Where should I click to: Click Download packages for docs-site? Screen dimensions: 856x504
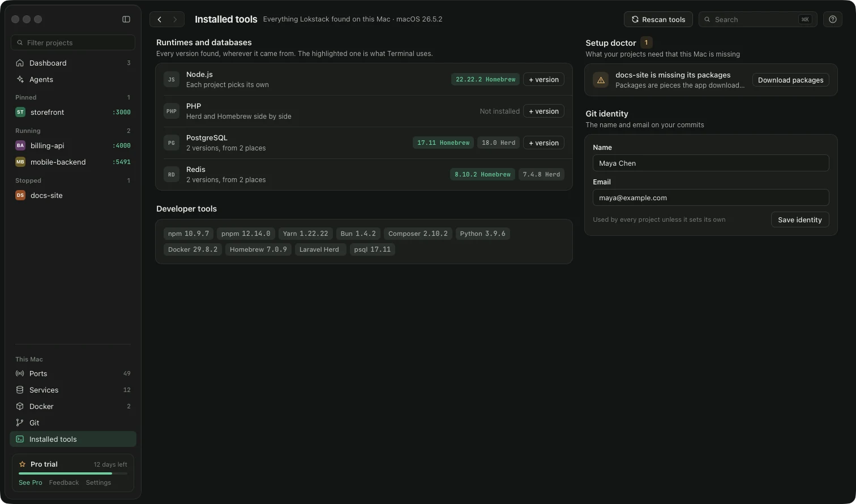790,80
